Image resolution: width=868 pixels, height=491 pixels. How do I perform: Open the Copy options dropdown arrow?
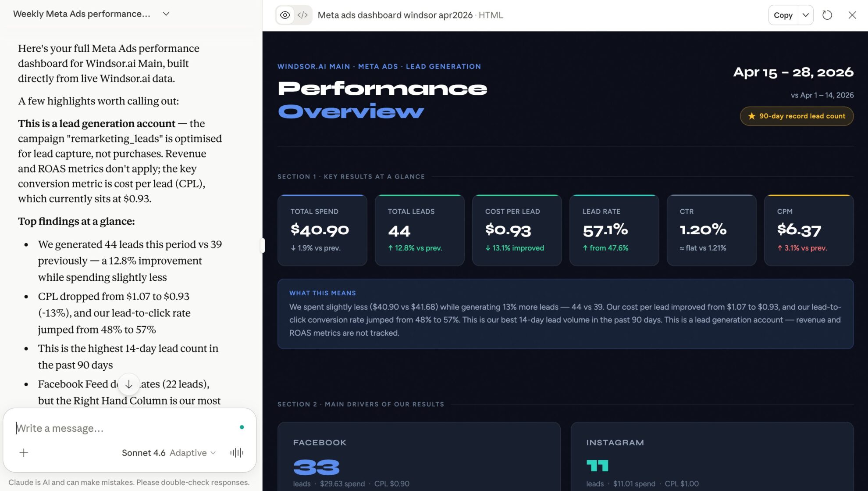[806, 15]
